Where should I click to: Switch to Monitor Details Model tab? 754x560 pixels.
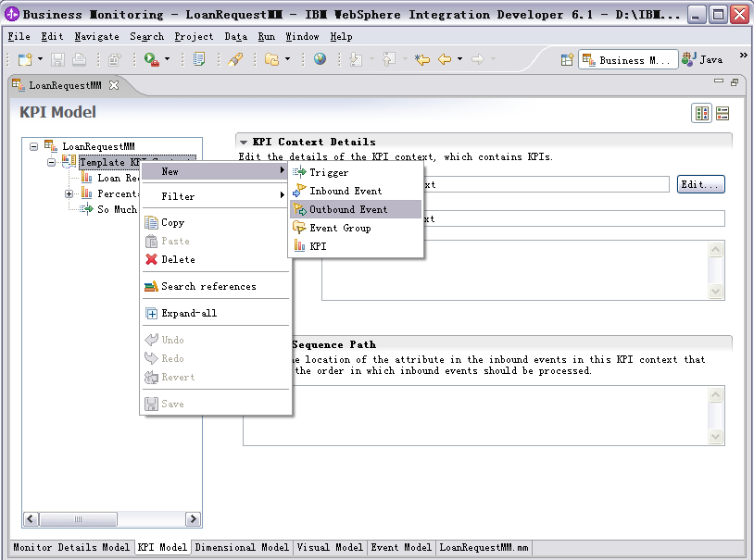pyautogui.click(x=71, y=547)
